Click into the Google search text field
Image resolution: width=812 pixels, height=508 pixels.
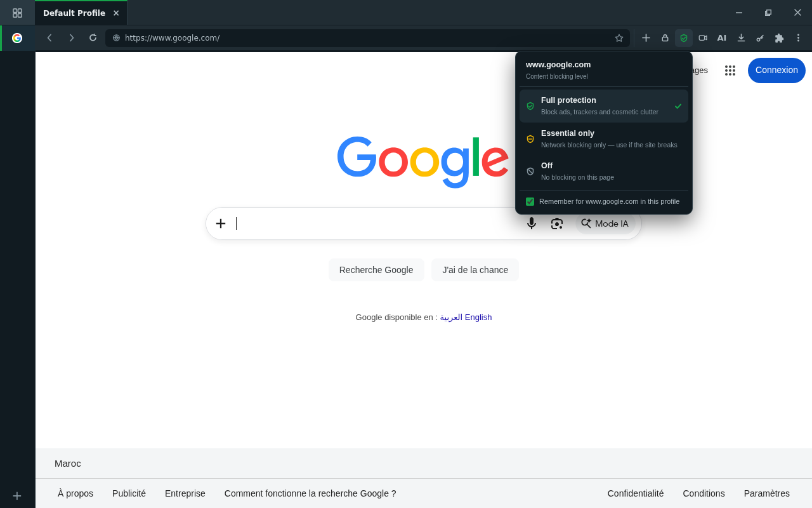[374, 224]
